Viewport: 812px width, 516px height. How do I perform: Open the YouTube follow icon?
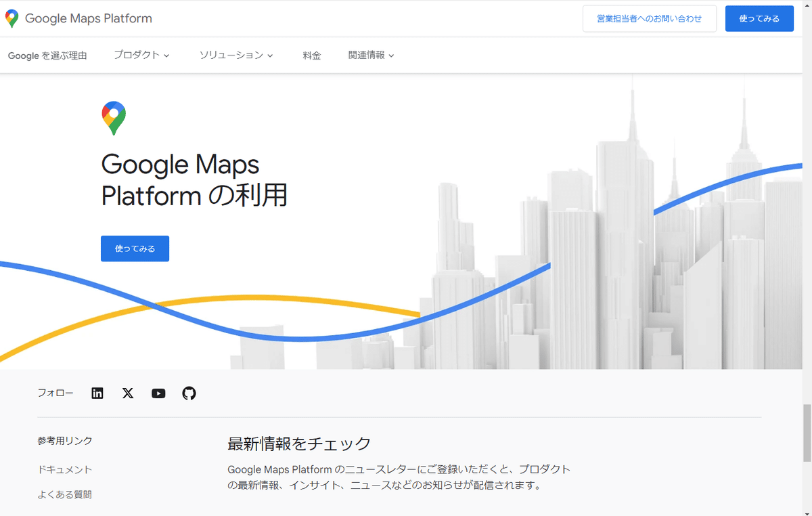[158, 393]
